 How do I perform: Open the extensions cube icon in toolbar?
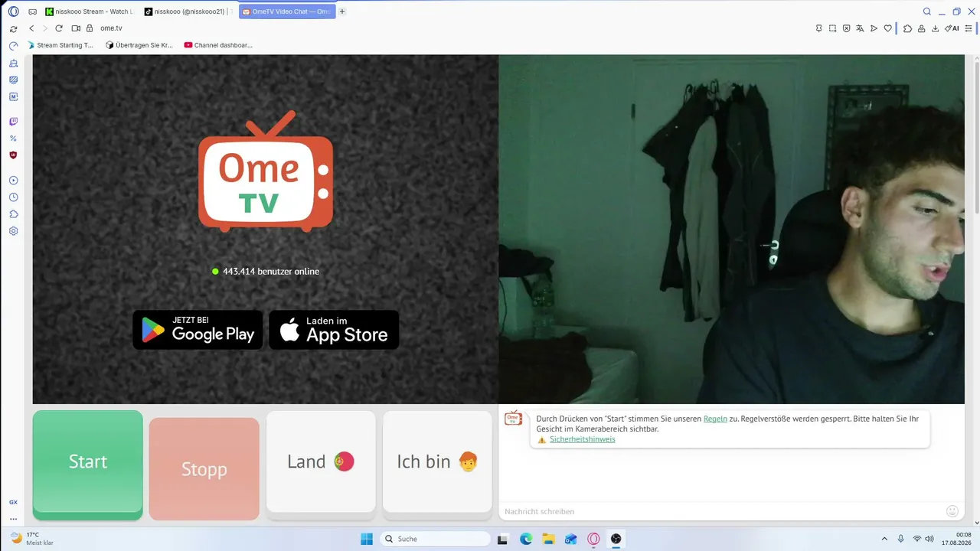(x=907, y=28)
